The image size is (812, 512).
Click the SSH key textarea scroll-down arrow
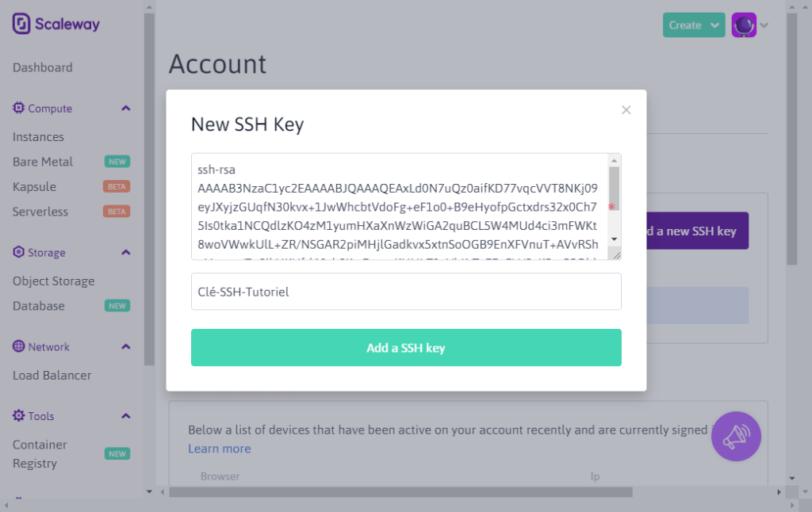point(615,239)
